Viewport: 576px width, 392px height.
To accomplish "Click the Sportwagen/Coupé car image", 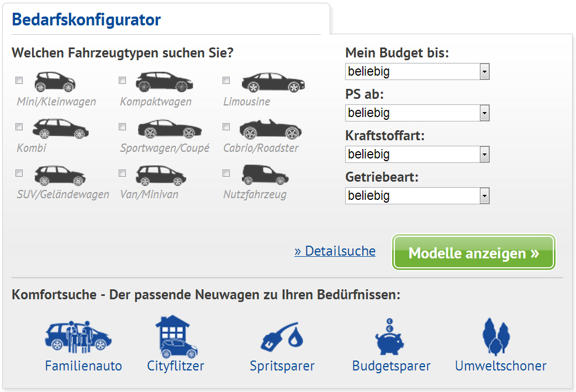I will pos(169,129).
